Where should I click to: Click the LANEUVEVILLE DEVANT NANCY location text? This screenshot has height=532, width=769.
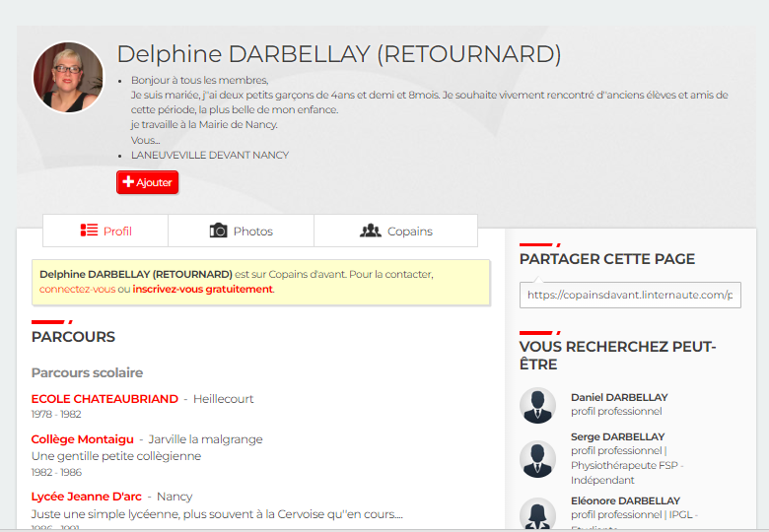210,155
